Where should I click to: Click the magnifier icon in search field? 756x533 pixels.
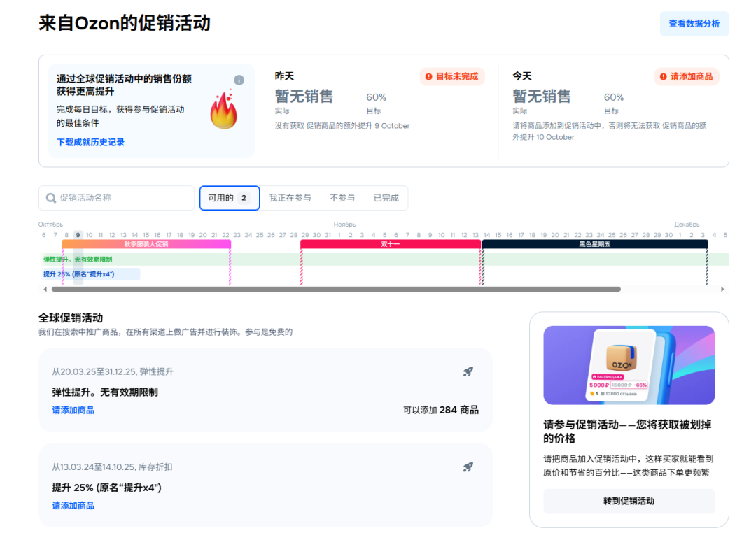tap(50, 198)
